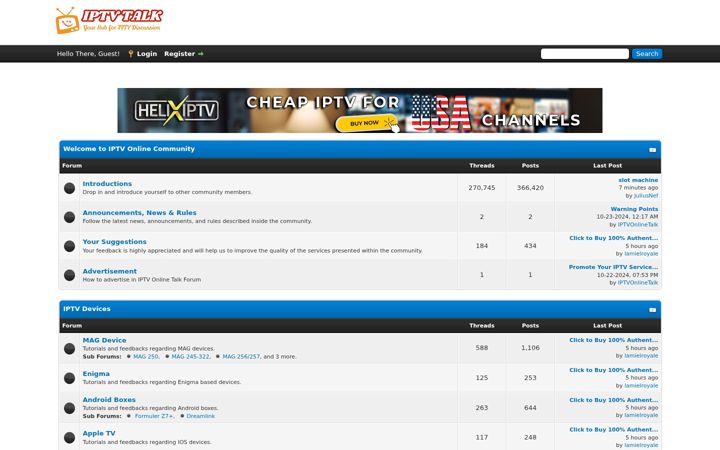
Task: Open the Login link
Action: pos(146,54)
